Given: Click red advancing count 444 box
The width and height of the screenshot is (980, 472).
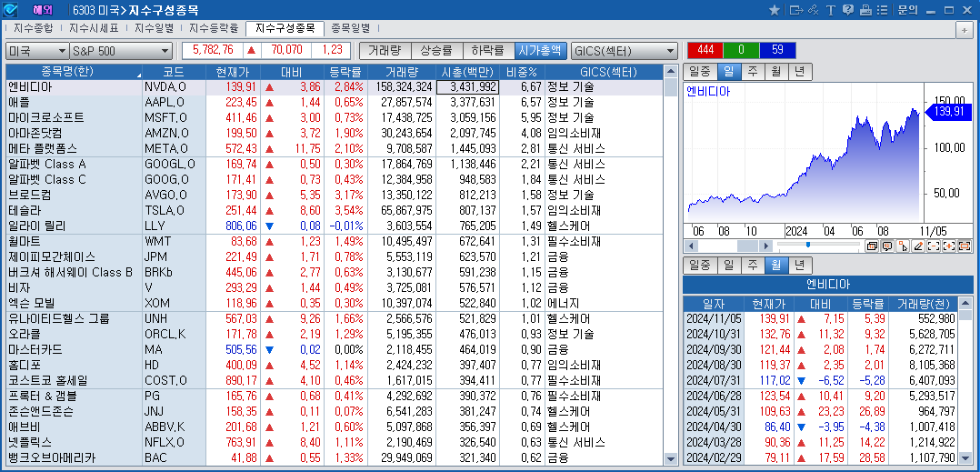Looking at the screenshot, I should pyautogui.click(x=705, y=51).
